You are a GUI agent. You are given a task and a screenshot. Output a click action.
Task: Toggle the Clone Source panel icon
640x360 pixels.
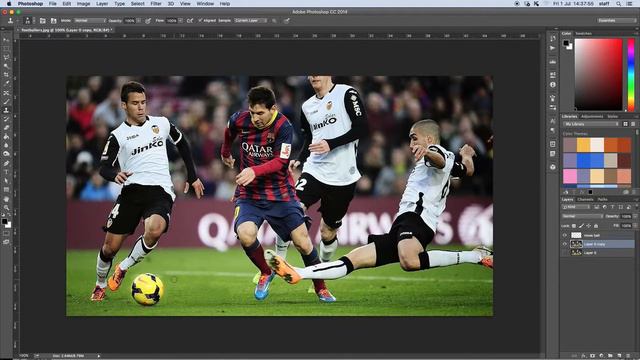[x=53, y=20]
